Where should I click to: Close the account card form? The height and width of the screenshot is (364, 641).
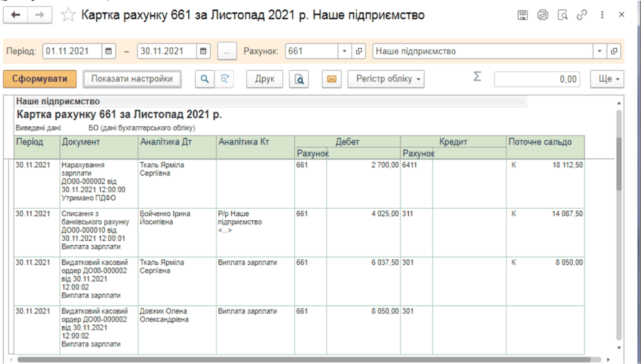click(x=622, y=15)
